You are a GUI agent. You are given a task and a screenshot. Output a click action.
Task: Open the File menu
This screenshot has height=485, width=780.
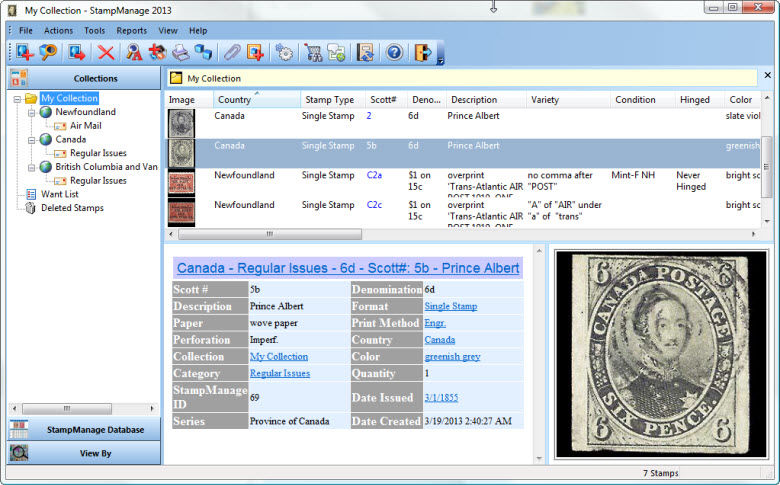tap(26, 30)
